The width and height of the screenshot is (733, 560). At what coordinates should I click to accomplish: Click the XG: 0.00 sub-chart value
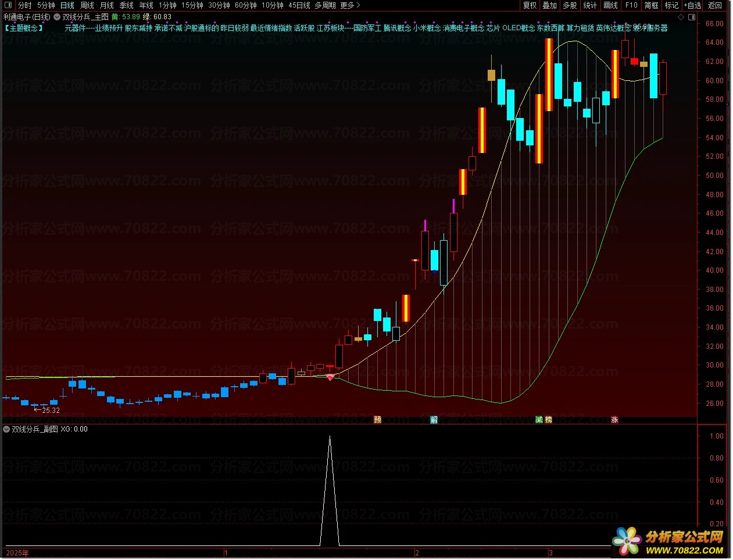[74, 429]
